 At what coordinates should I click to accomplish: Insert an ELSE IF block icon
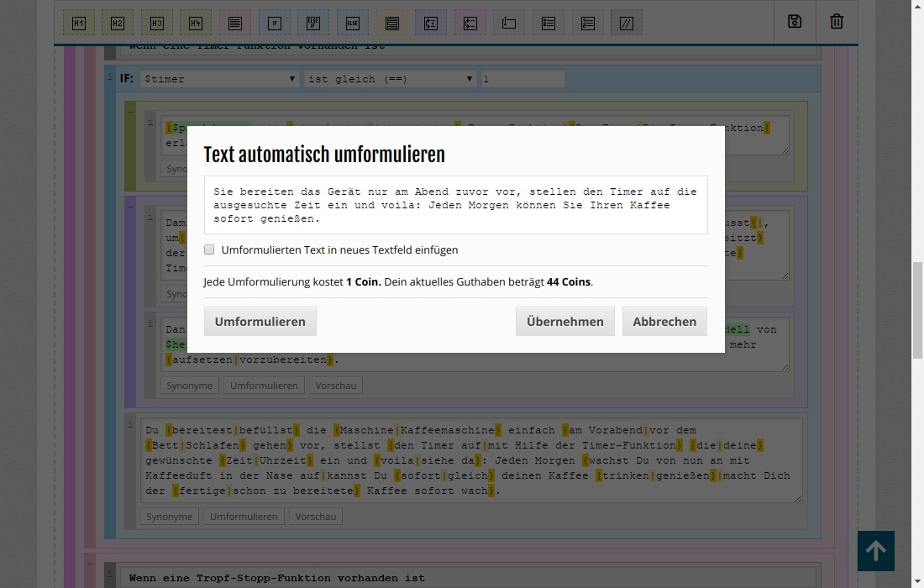313,24
